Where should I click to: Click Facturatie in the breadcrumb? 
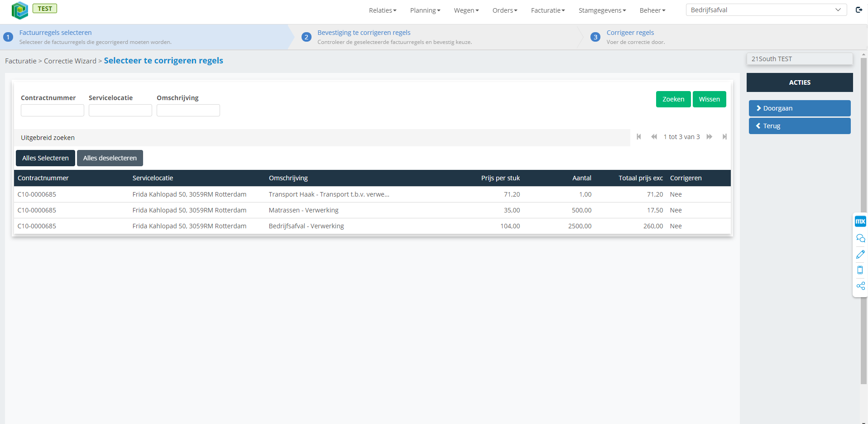coord(21,61)
